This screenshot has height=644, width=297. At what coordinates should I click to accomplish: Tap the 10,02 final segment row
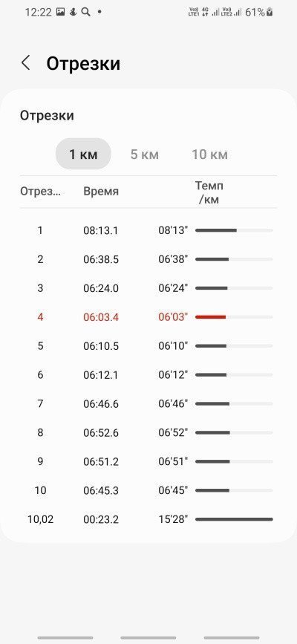[148, 519]
